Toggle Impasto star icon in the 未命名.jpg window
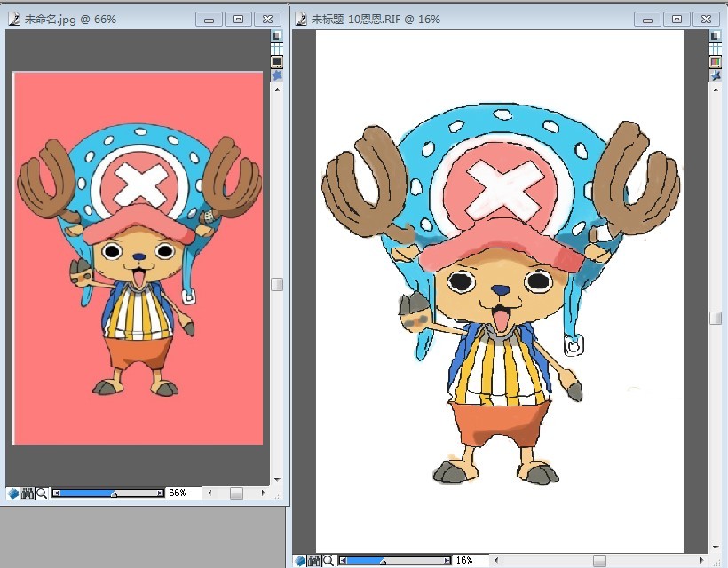This screenshot has width=728, height=568. pyautogui.click(x=277, y=75)
